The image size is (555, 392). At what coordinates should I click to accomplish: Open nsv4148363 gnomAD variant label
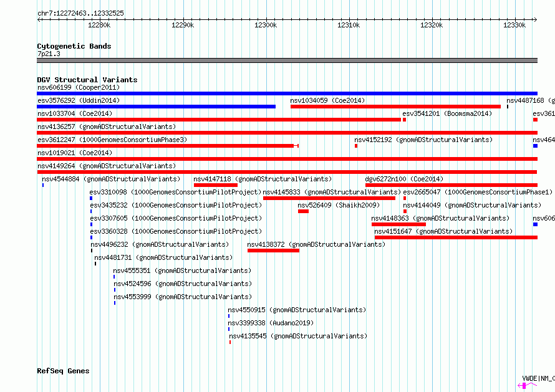(x=440, y=218)
